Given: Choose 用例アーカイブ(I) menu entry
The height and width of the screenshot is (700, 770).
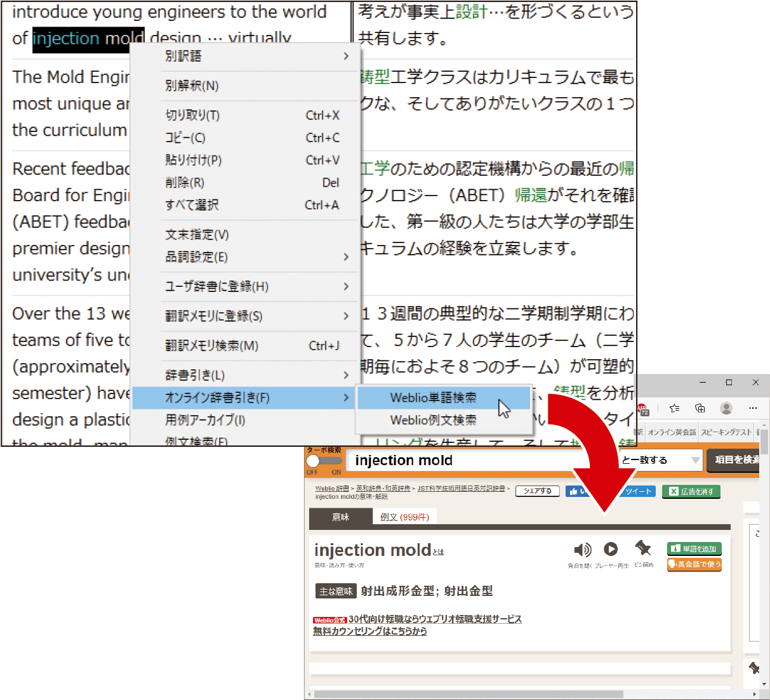Looking at the screenshot, I should pos(245,420).
